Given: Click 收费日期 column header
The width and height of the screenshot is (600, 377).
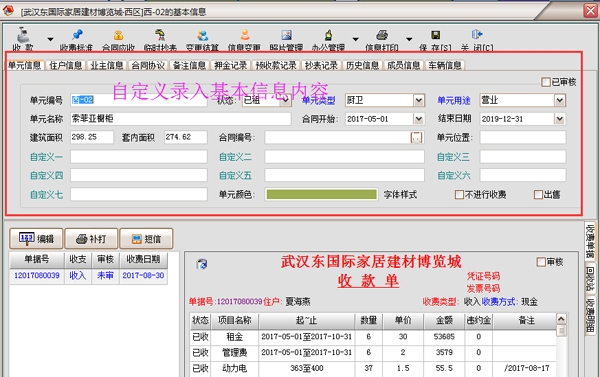Looking at the screenshot, I should point(143,259).
